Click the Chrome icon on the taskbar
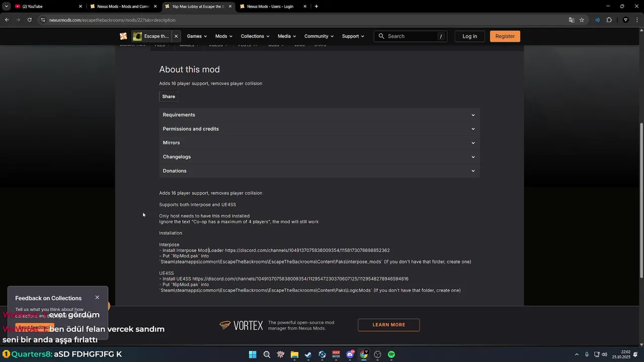Viewport: 644px width, 362px height. [364, 354]
